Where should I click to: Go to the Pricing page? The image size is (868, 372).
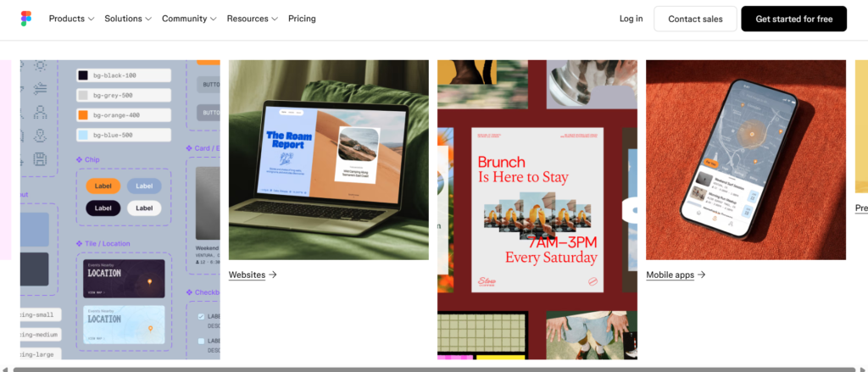tap(302, 19)
